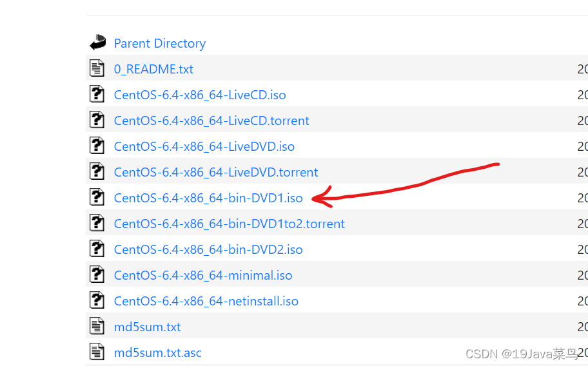588x366 pixels.
Task: Click the unknown-file icon beside bin-DVD2.iso
Action: point(97,249)
